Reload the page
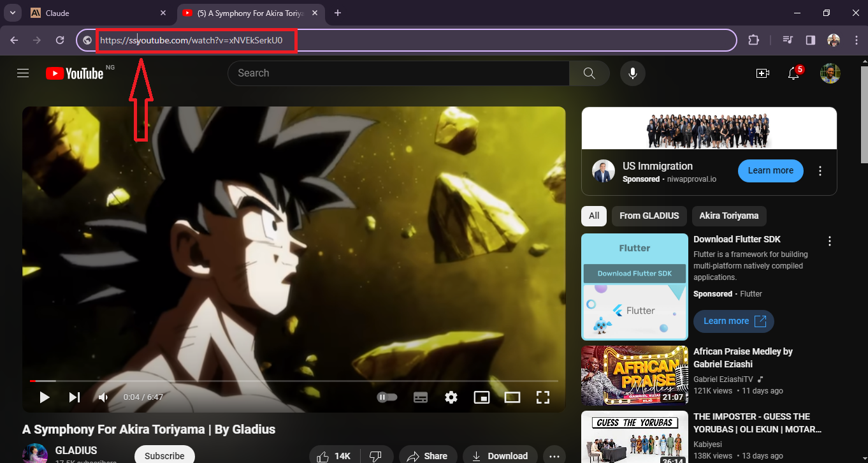 60,40
